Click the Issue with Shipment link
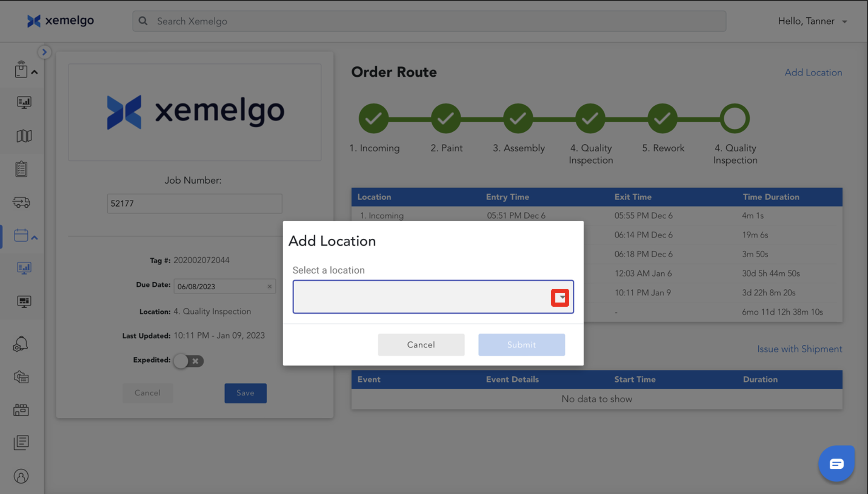Image resolution: width=868 pixels, height=494 pixels. tap(799, 349)
